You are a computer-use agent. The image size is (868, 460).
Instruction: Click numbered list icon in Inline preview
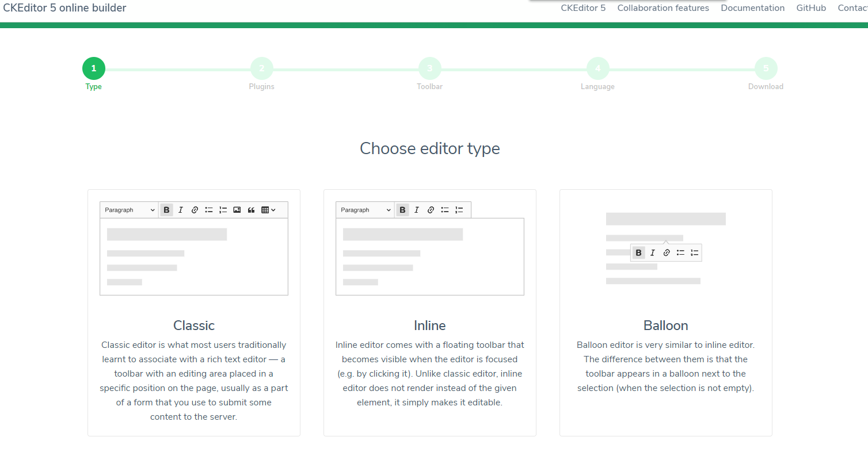click(x=459, y=210)
